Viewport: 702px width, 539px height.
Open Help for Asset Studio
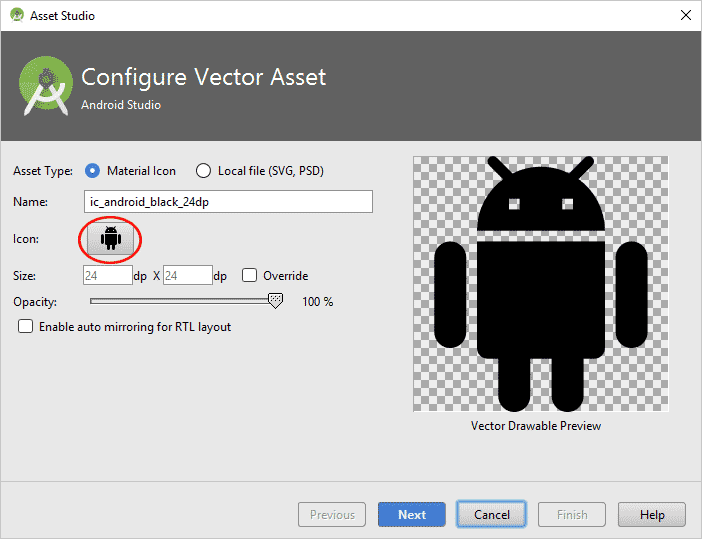(652, 515)
